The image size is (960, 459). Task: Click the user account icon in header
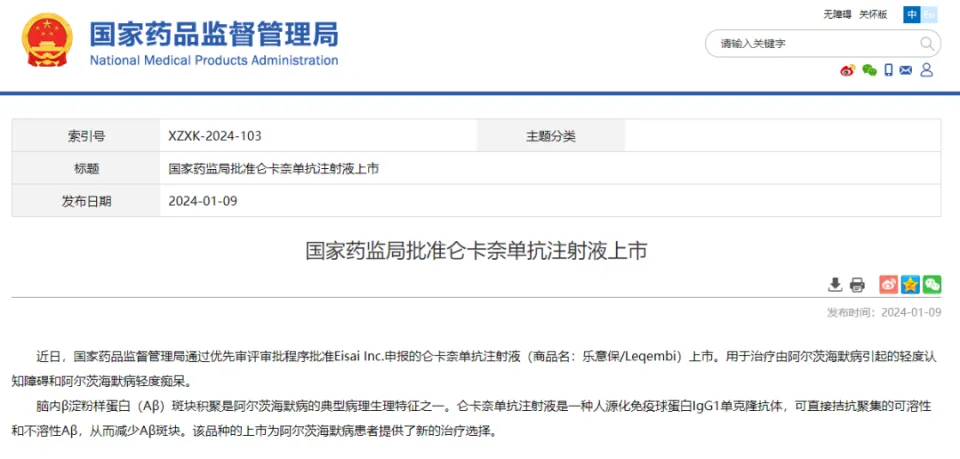tap(926, 70)
